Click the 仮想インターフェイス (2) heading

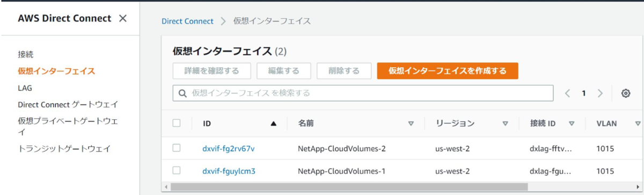click(230, 52)
